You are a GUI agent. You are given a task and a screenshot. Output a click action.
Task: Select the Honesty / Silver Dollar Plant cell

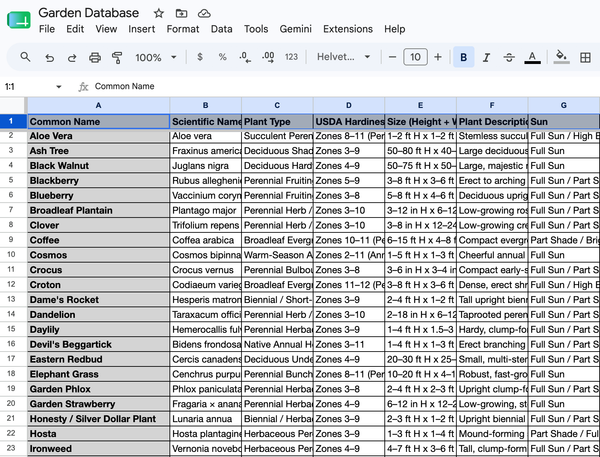click(x=99, y=419)
